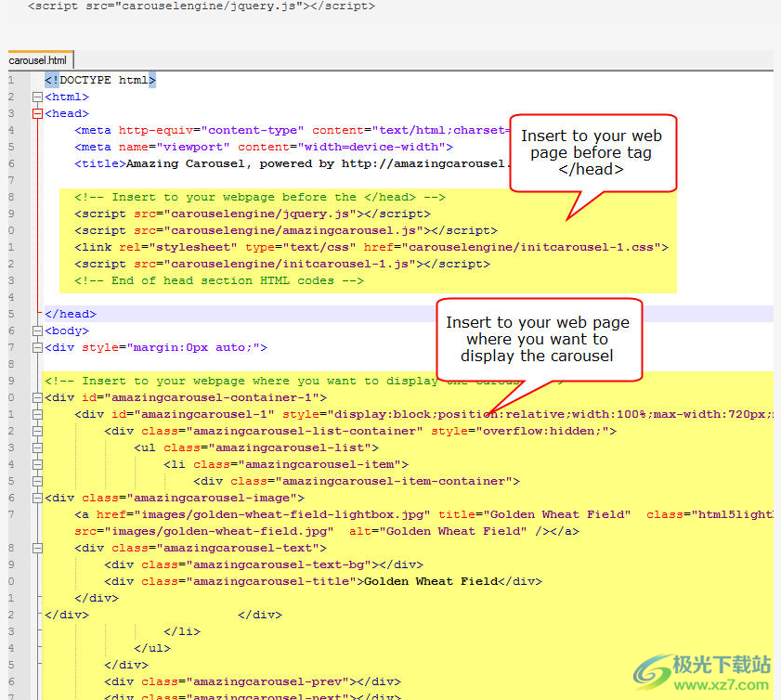Click the closing </head> tag line

tap(71, 314)
